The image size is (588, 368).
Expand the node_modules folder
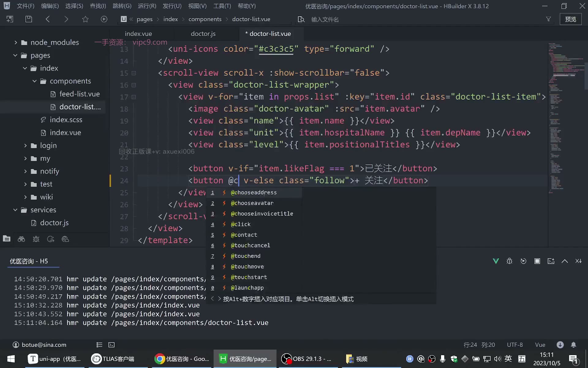pyautogui.click(x=15, y=42)
